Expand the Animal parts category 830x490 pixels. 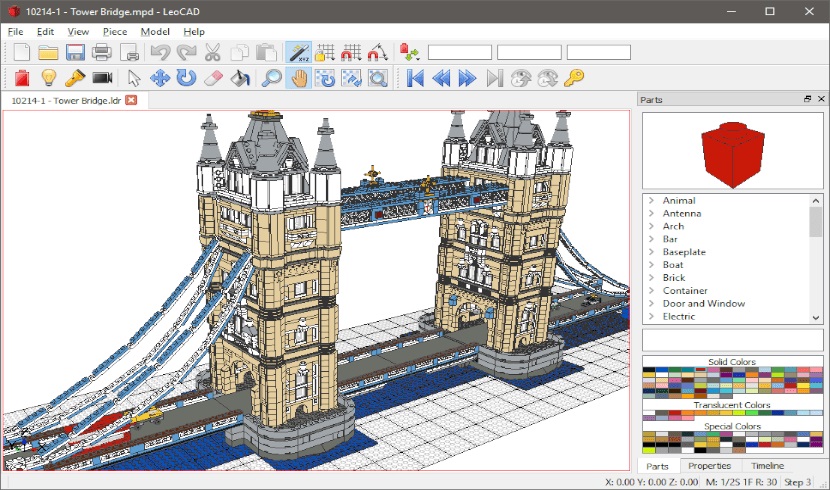[651, 201]
